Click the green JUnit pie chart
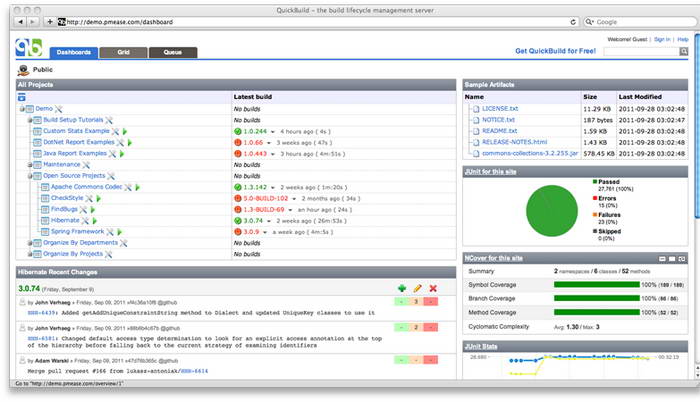The height and width of the screenshot is (402, 700). click(552, 211)
